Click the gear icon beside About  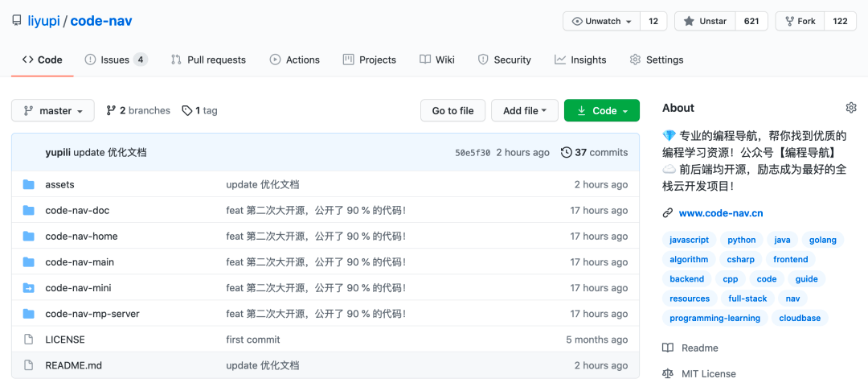pos(851,108)
